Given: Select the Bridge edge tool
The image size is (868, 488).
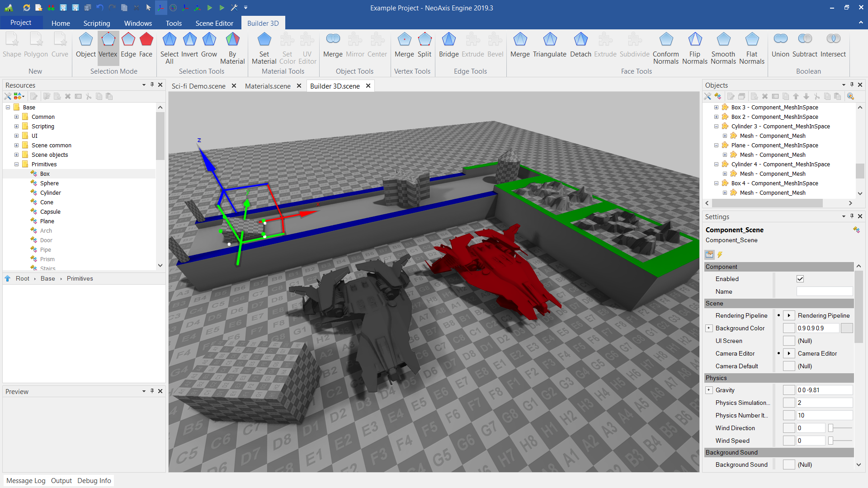Looking at the screenshot, I should tap(448, 45).
